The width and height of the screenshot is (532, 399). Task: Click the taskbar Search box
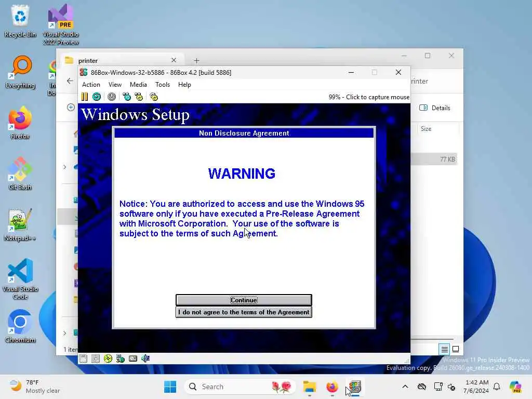240,387
